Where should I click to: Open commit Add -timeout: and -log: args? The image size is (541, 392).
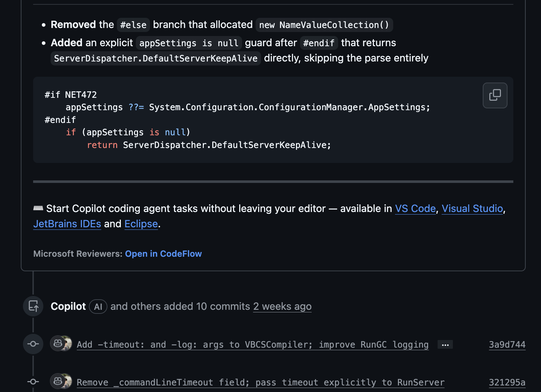tap(252, 344)
